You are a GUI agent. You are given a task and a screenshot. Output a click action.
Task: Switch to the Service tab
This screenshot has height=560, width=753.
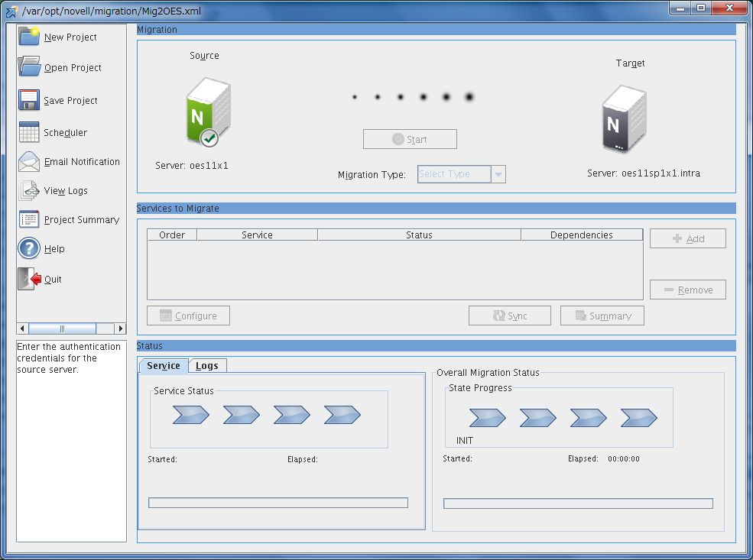click(x=164, y=366)
